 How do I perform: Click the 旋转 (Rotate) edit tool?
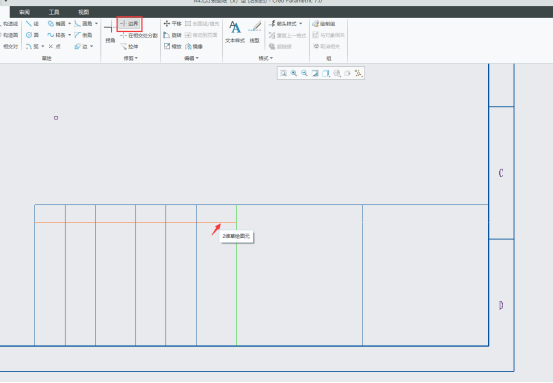(x=172, y=35)
